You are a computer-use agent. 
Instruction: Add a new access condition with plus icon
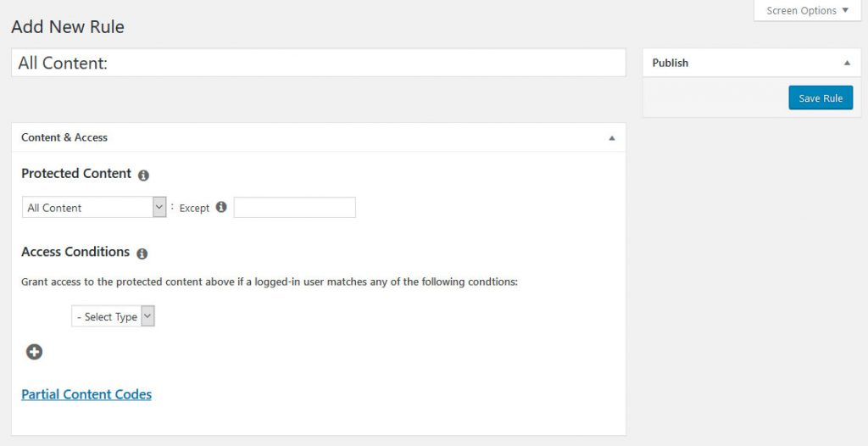[34, 352]
